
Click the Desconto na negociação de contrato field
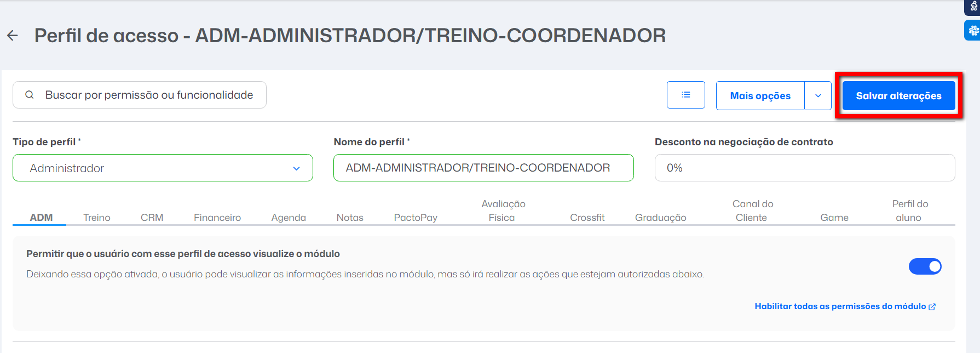[805, 168]
